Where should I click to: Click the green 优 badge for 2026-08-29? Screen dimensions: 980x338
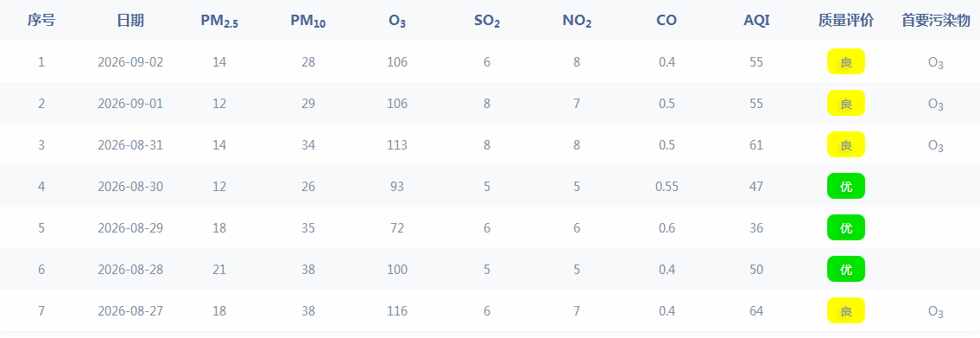pos(845,227)
